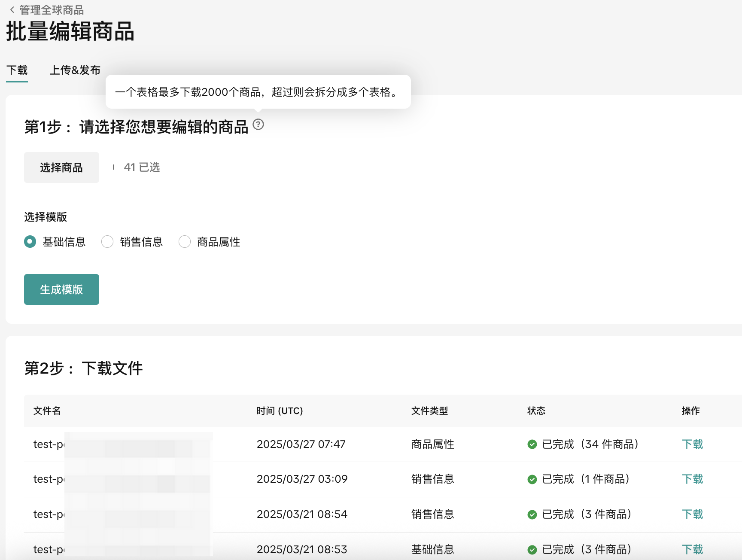Screen dimensions: 742x560
Task: Click the 文件类型 column header
Action: point(430,411)
